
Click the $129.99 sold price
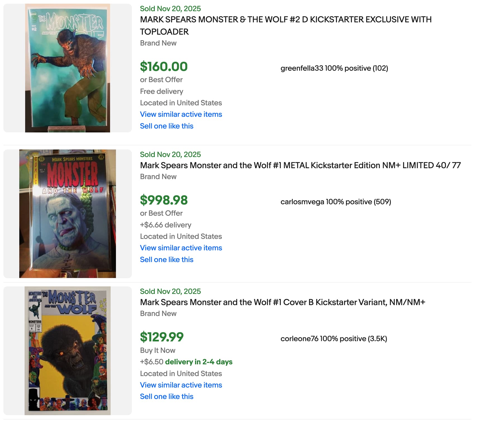[162, 337]
